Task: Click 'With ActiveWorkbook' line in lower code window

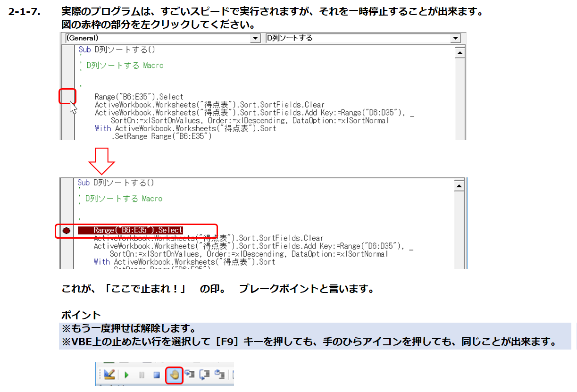Action: (x=184, y=262)
